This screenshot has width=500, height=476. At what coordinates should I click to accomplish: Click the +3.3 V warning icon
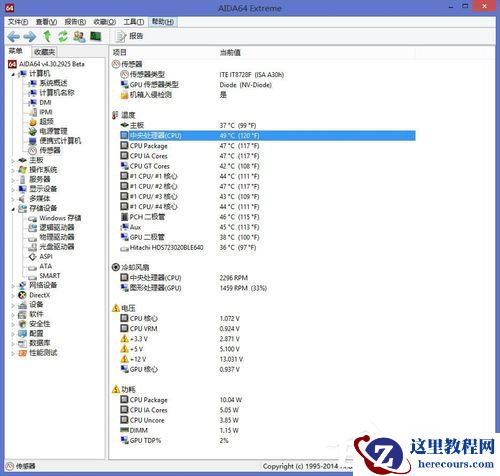coord(124,339)
